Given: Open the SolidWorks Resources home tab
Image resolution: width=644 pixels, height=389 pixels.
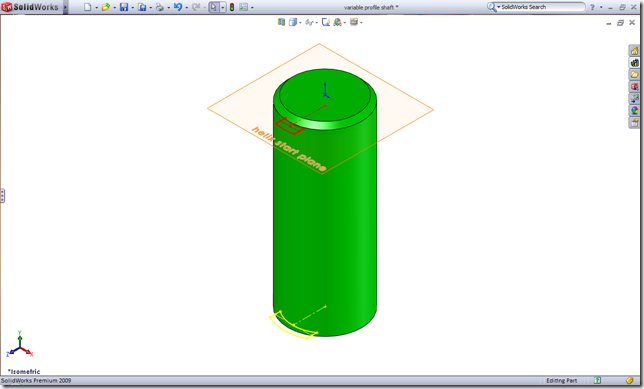Looking at the screenshot, I should tap(634, 51).
